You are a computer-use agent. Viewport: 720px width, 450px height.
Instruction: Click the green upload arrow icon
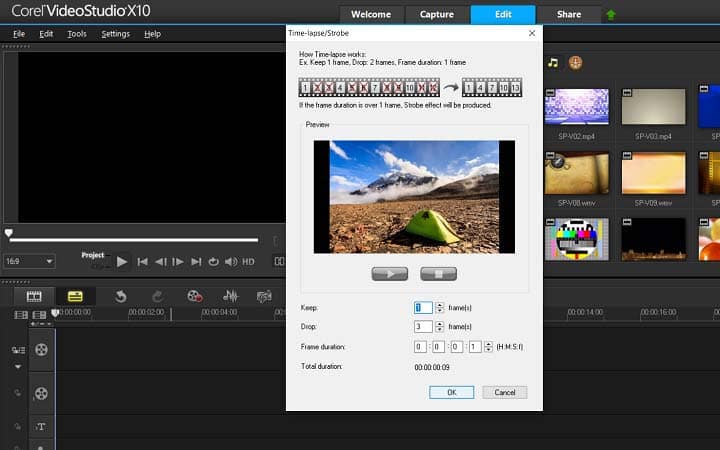(x=610, y=15)
